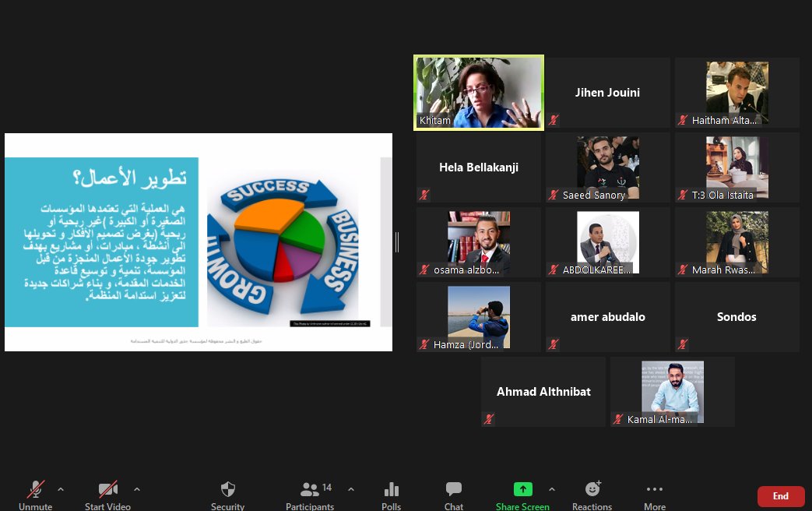The width and height of the screenshot is (812, 511).
Task: Click the divider handle between slide and gallery
Action: pos(397,242)
